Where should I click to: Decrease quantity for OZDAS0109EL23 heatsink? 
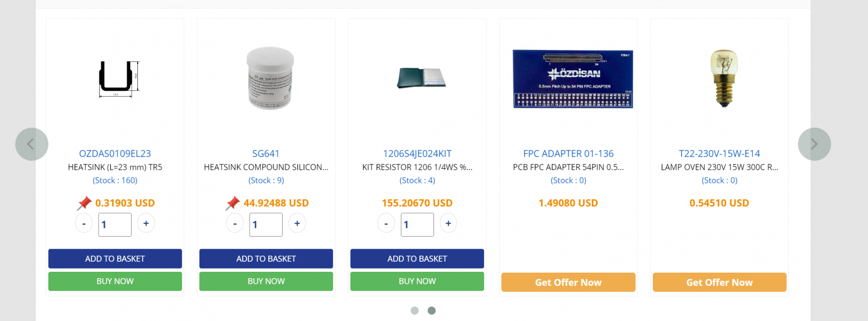click(84, 223)
